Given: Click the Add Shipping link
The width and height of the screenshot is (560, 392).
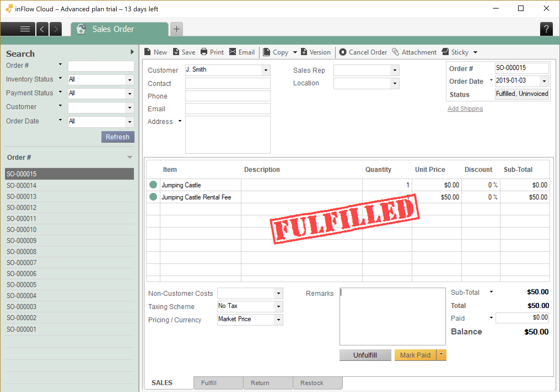Looking at the screenshot, I should click(465, 109).
